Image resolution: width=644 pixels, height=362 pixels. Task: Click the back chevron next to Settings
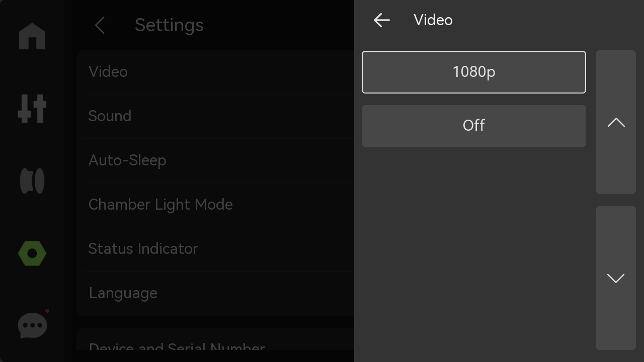100,25
